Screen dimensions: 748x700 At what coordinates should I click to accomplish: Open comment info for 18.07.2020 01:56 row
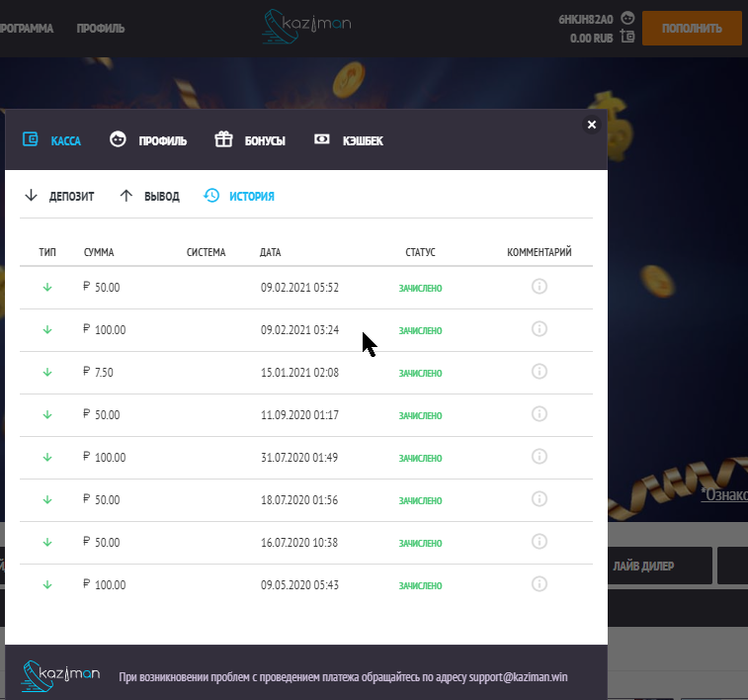(540, 498)
